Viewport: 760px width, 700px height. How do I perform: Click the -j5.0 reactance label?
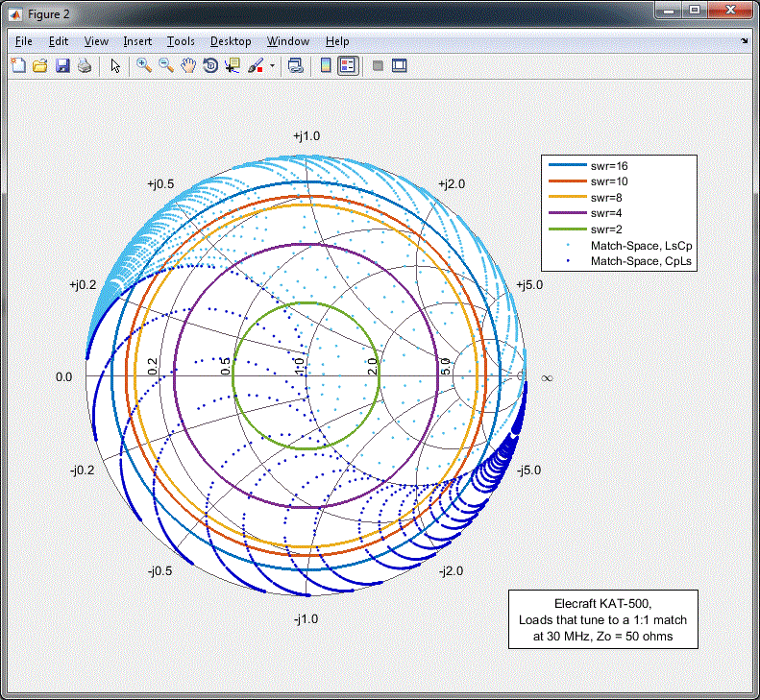(x=528, y=470)
